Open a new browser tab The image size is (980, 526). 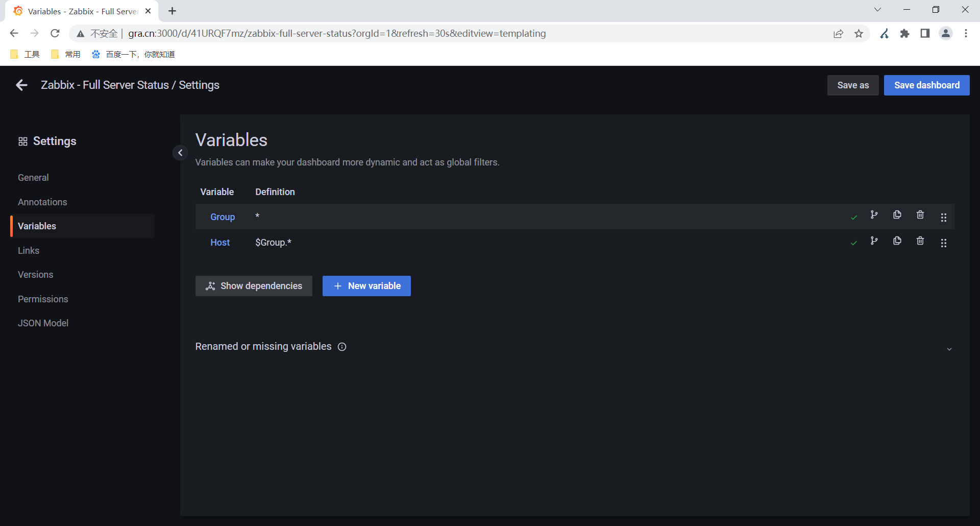pyautogui.click(x=173, y=11)
